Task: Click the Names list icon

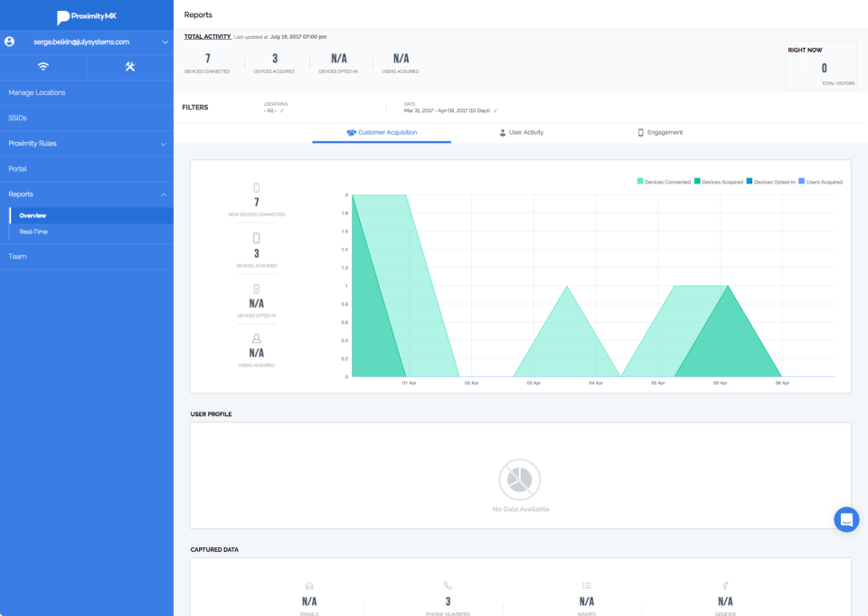Action: (x=587, y=585)
